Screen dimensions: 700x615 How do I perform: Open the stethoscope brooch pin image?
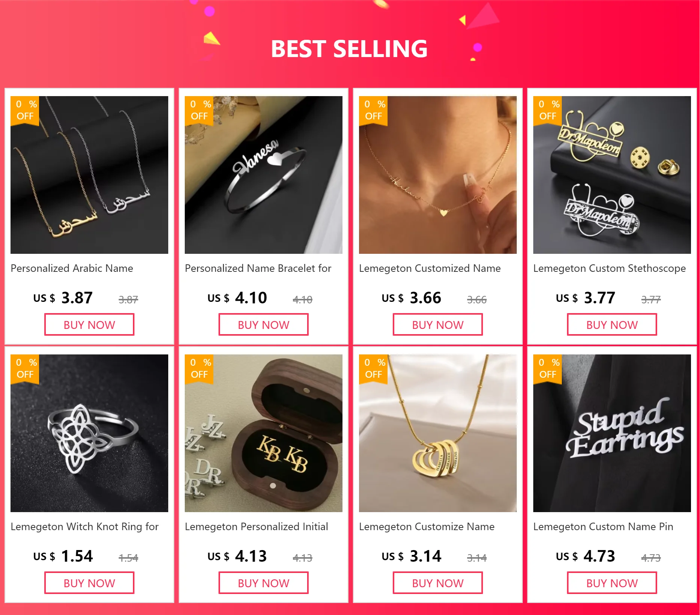point(612,175)
